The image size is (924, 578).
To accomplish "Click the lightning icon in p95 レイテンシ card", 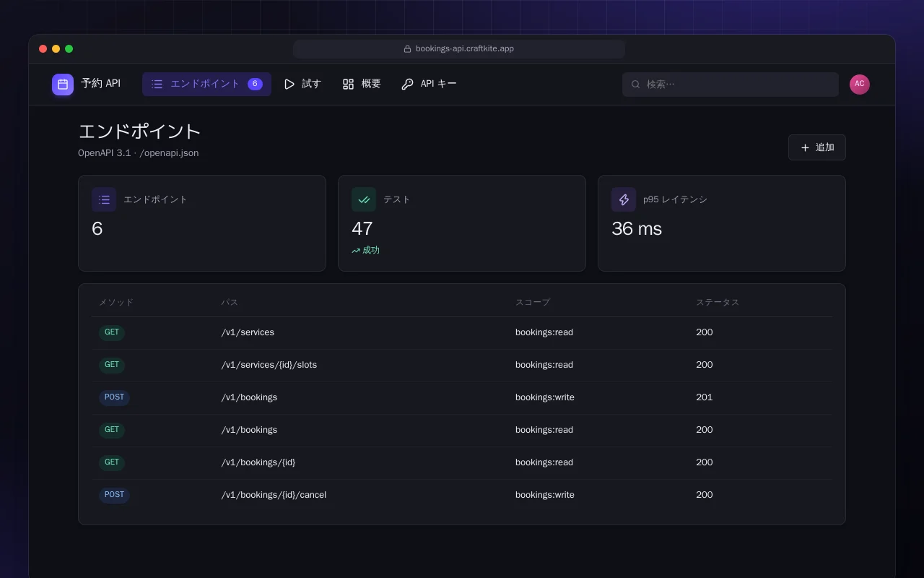I will (624, 199).
